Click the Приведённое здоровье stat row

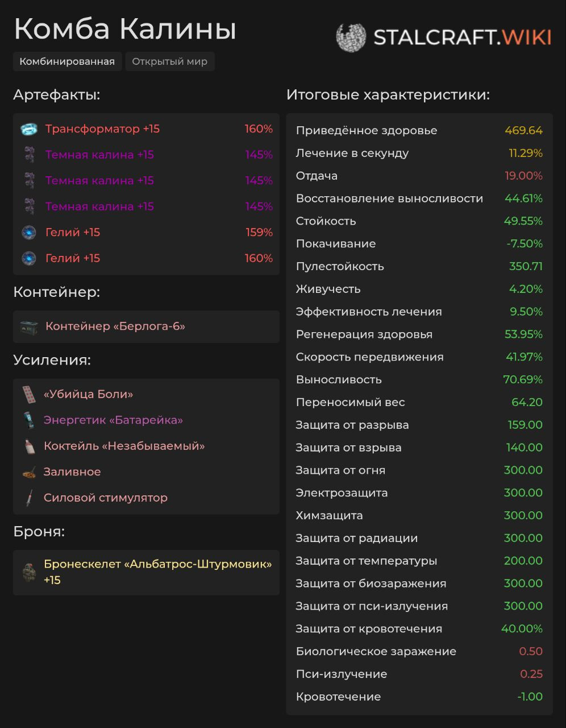[x=419, y=130]
